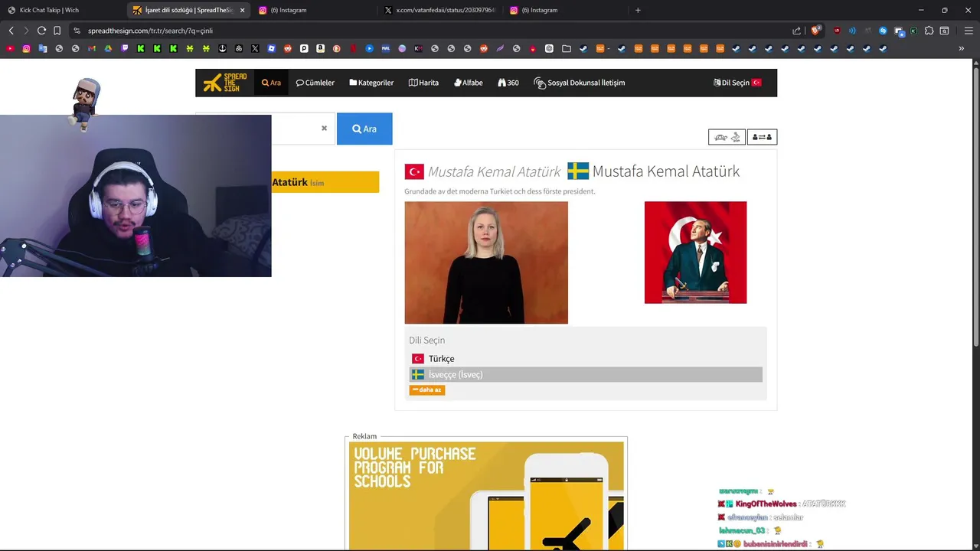Close the SpreadTheSign tab

(243, 10)
